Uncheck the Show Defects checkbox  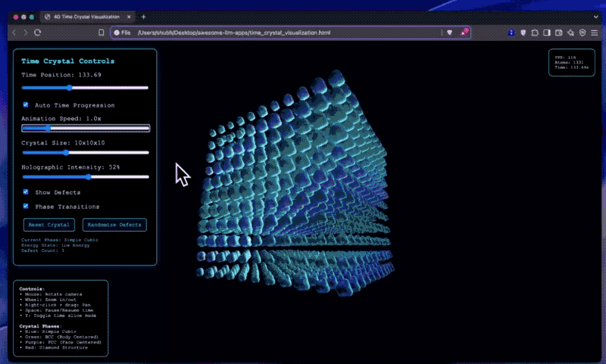point(26,192)
